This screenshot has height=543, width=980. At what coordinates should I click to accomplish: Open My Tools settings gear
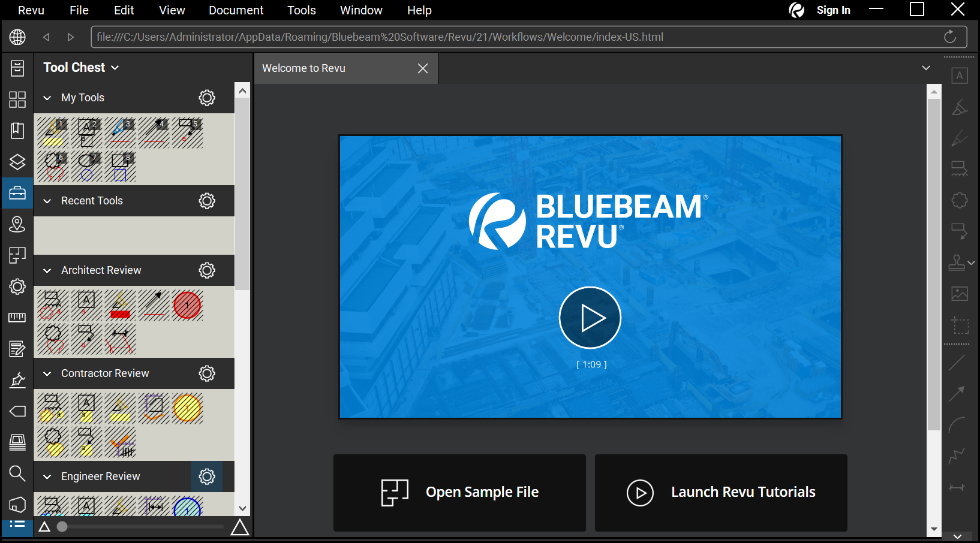(x=207, y=98)
